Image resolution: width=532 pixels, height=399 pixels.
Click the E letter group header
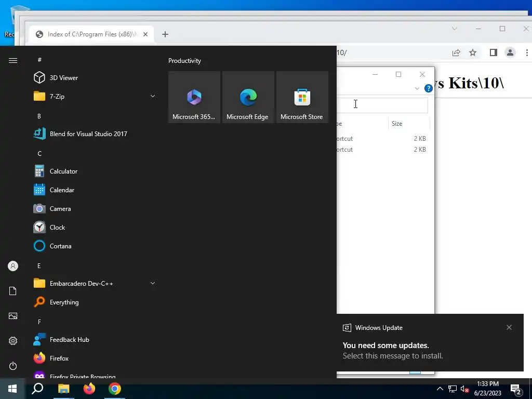39,265
